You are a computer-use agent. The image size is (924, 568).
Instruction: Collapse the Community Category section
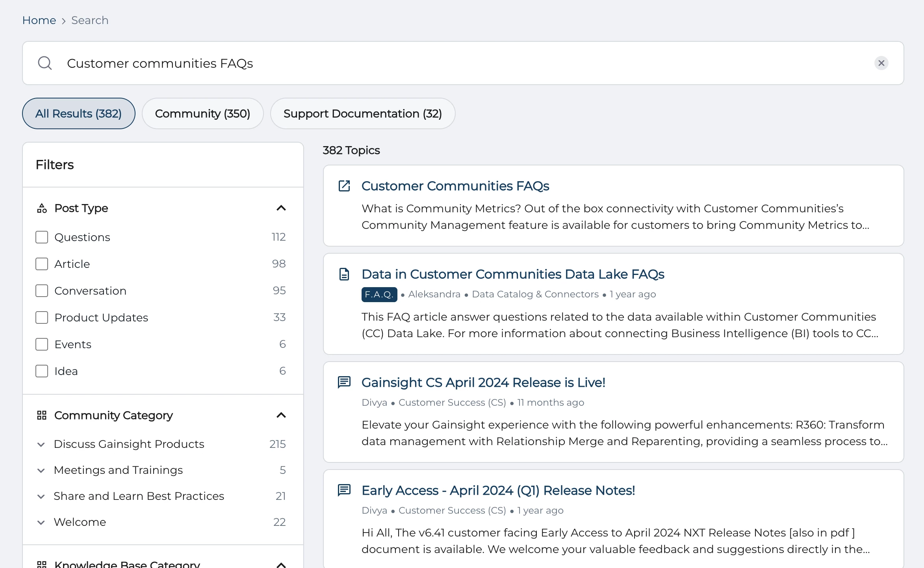(x=281, y=415)
